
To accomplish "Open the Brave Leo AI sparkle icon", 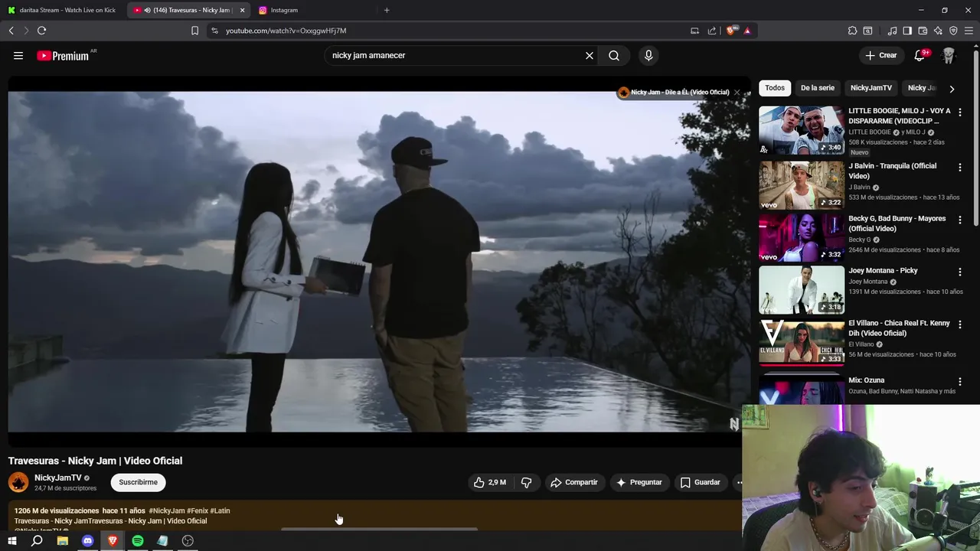I will [938, 31].
